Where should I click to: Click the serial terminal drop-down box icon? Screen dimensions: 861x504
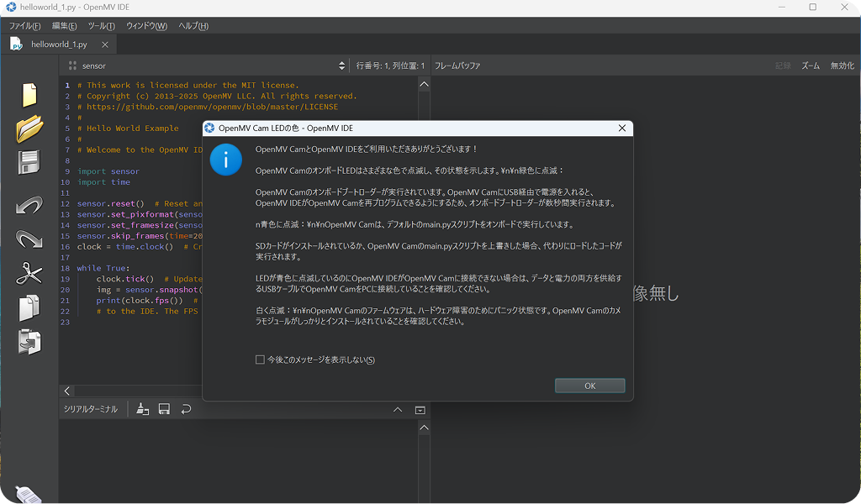(420, 410)
